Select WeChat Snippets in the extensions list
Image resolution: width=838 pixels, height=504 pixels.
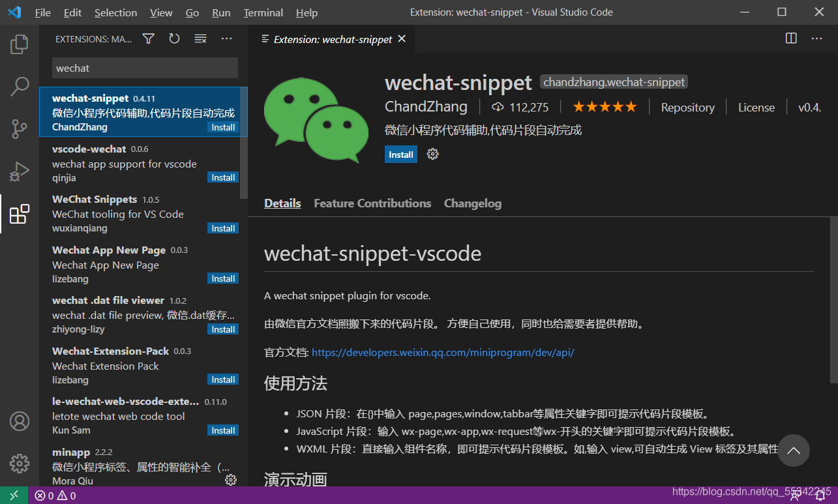(143, 214)
